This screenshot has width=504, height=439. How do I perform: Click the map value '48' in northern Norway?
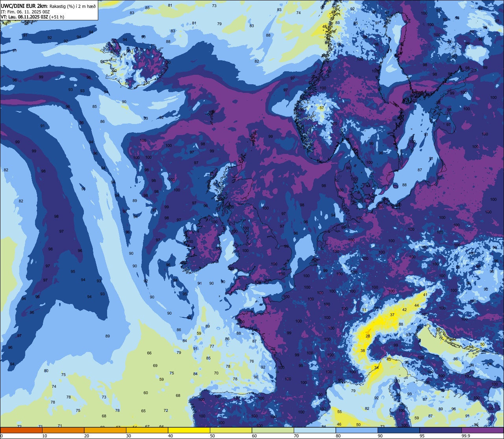pyautogui.click(x=325, y=27)
